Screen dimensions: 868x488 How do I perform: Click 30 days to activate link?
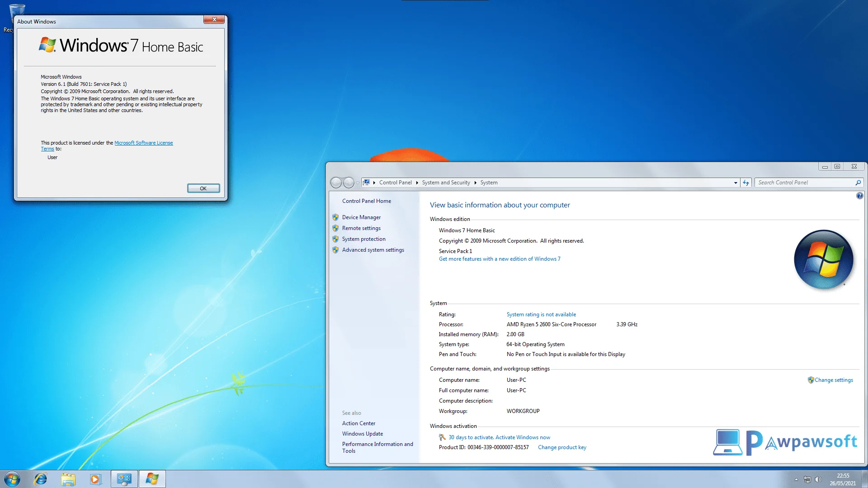[499, 437]
